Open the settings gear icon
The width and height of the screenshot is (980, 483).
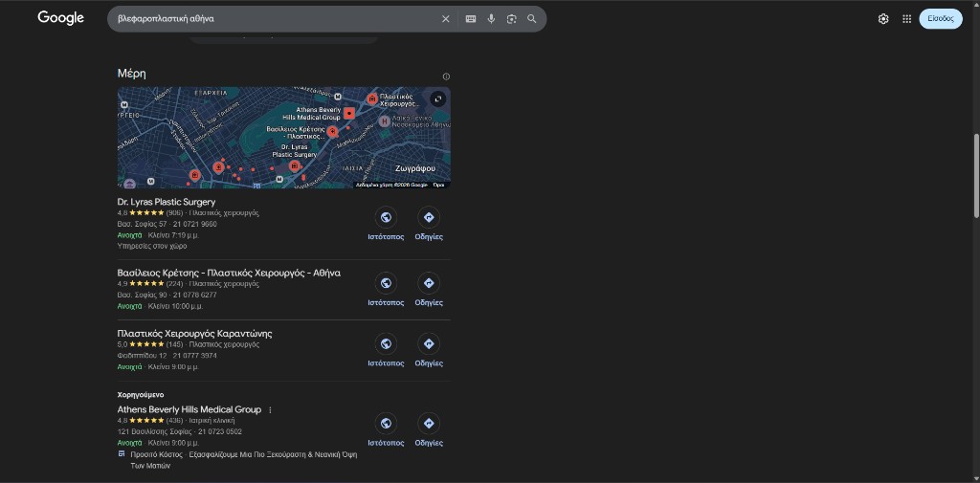point(883,19)
